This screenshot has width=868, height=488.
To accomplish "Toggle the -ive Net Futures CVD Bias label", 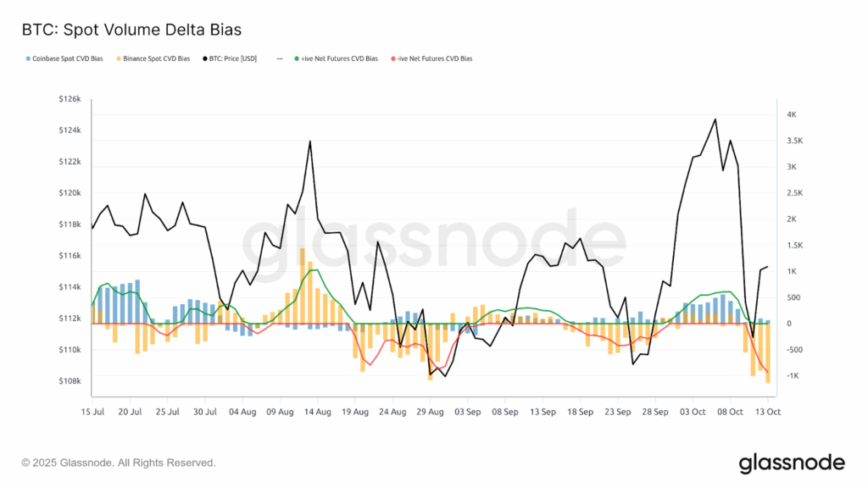I will click(x=434, y=59).
